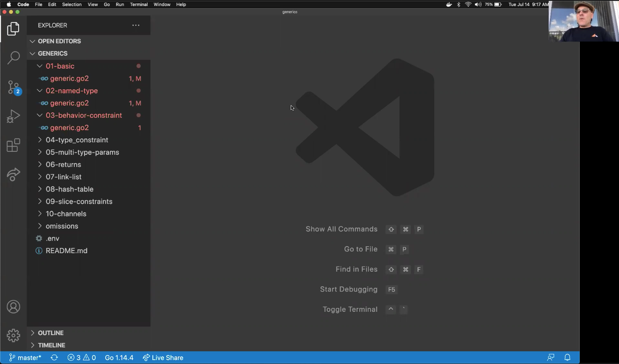Click the presenter webcam thumbnail

(x=583, y=21)
